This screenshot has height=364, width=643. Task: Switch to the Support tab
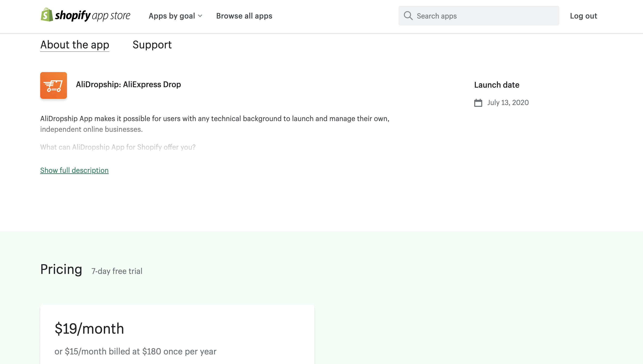click(x=152, y=45)
